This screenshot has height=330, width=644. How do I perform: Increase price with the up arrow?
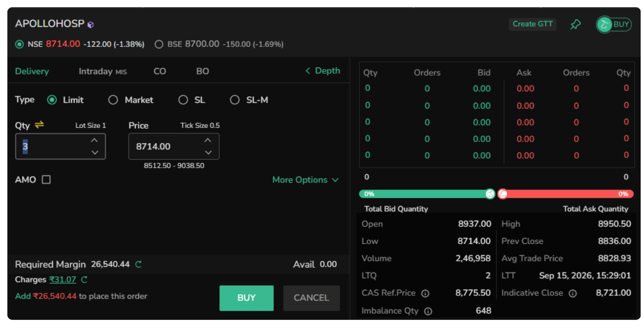[x=208, y=140]
